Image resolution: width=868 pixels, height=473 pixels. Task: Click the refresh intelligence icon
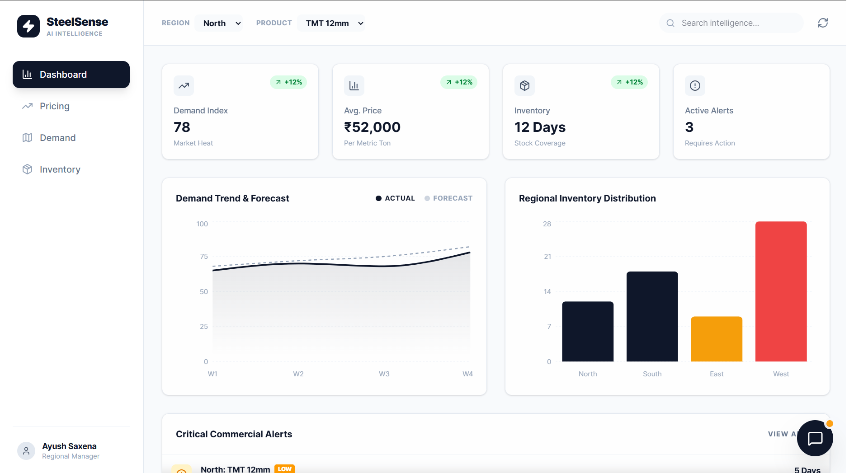point(823,23)
